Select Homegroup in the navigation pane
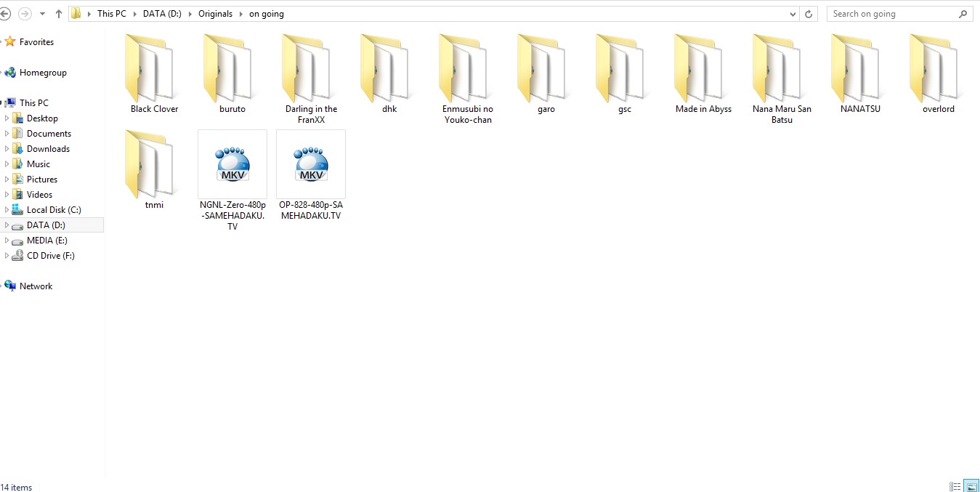This screenshot has width=980, height=492. coord(43,73)
